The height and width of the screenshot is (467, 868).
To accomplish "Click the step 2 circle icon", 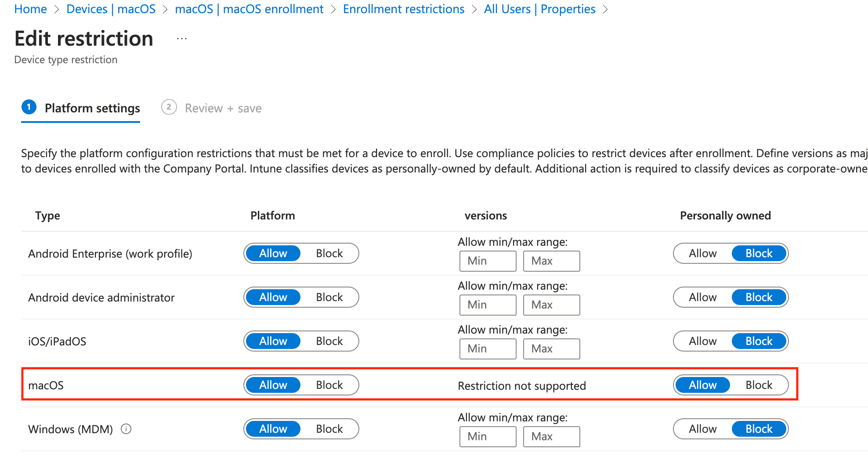I will click(x=169, y=107).
